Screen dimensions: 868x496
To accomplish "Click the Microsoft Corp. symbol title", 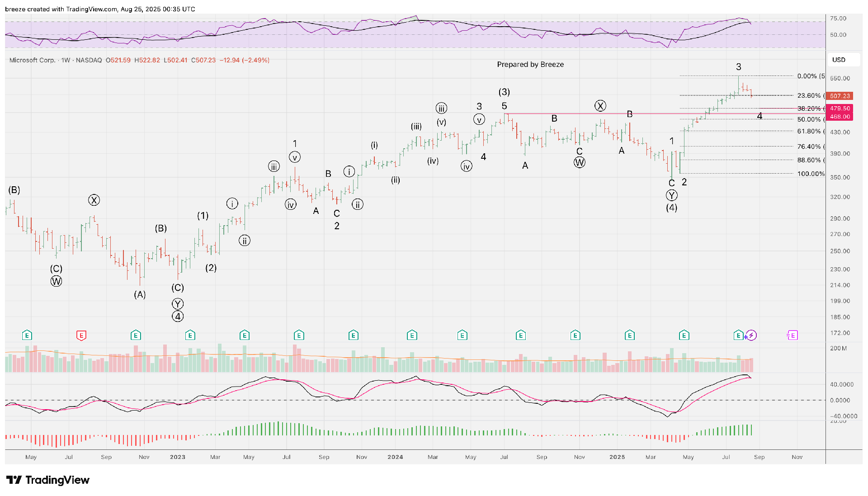I will [32, 60].
